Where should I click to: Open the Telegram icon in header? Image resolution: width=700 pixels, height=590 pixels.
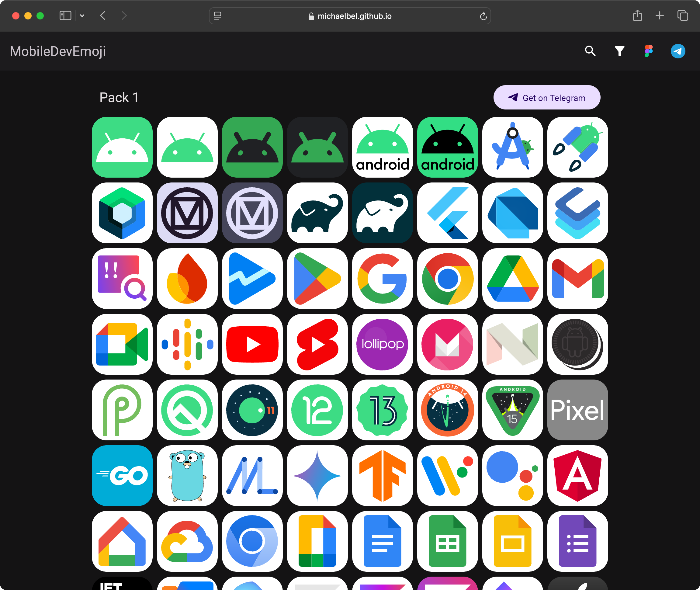click(678, 51)
